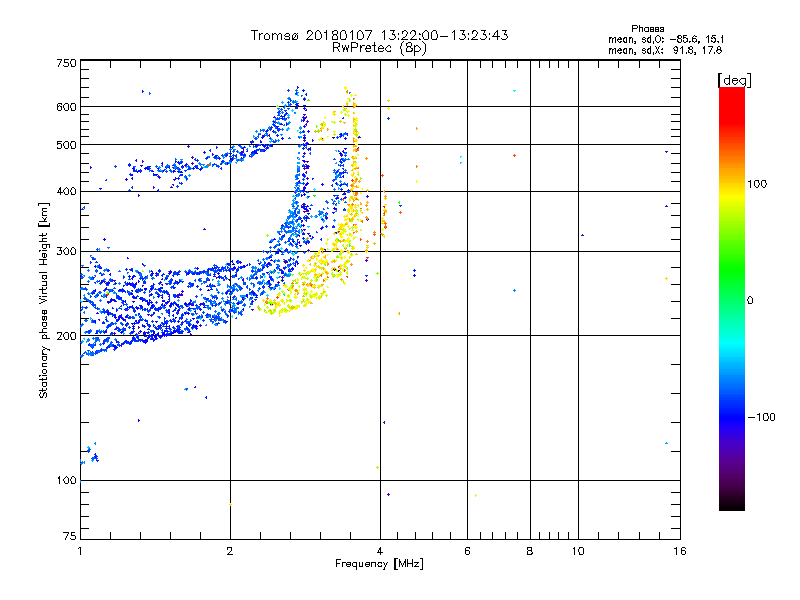Click the y-axis label 'Stationary phase Virtual Height [km]'

pyautogui.click(x=44, y=300)
